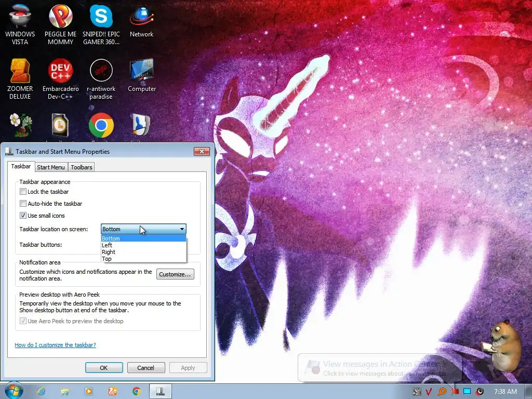
Task: Open How do I customize the taskbar link
Action: [x=55, y=345]
